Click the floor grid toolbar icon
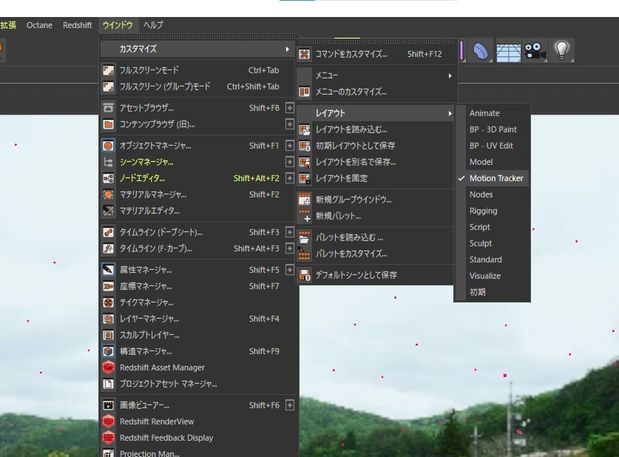Viewport: 619px width, 457px height. pos(508,51)
